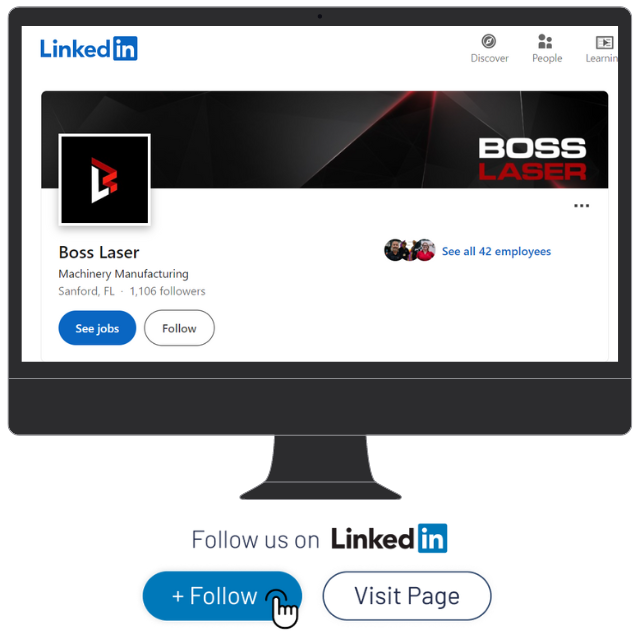This screenshot has width=640, height=640.
Task: Select the People menu label
Action: click(x=547, y=58)
